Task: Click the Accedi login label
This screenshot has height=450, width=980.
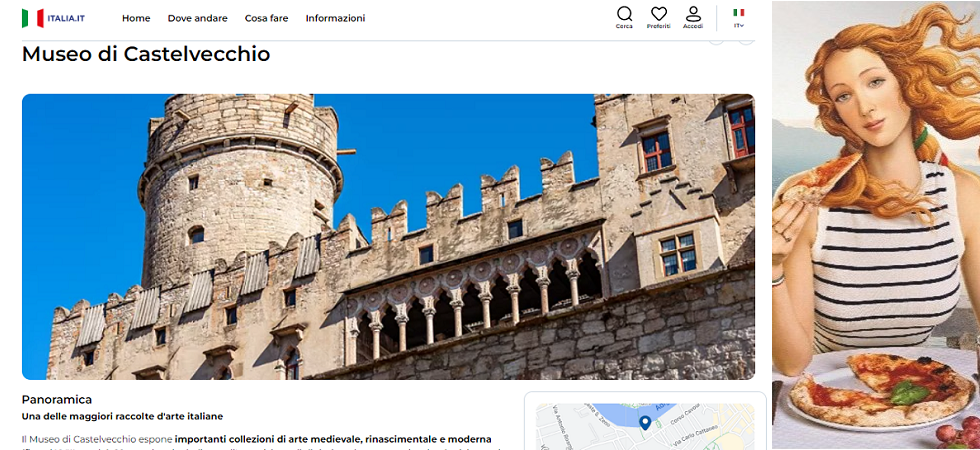Action: point(692,27)
